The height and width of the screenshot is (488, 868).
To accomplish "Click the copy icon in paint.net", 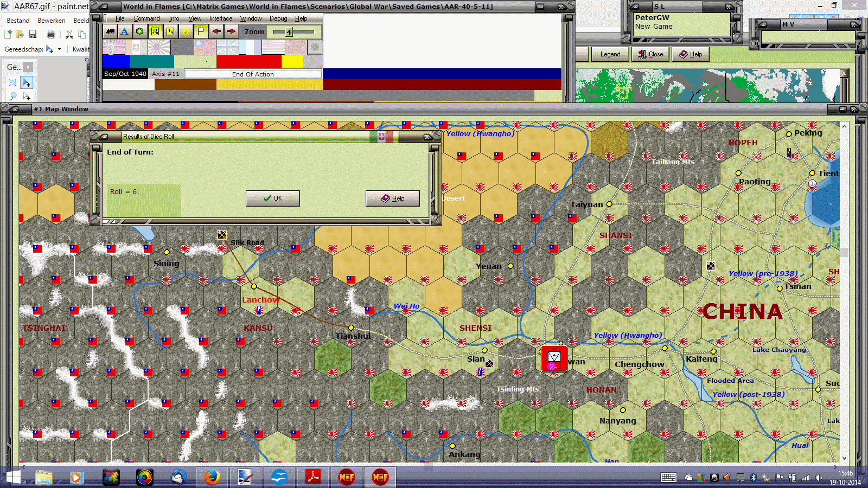I will point(82,34).
